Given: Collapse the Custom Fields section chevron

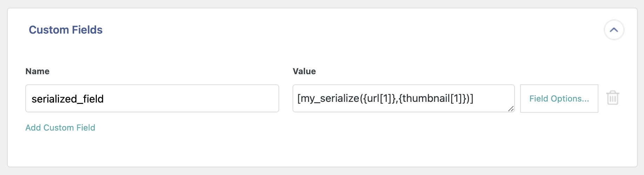Looking at the screenshot, I should [x=614, y=30].
